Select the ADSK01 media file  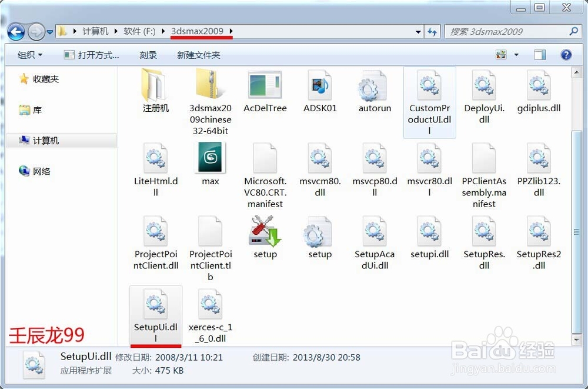(320, 91)
